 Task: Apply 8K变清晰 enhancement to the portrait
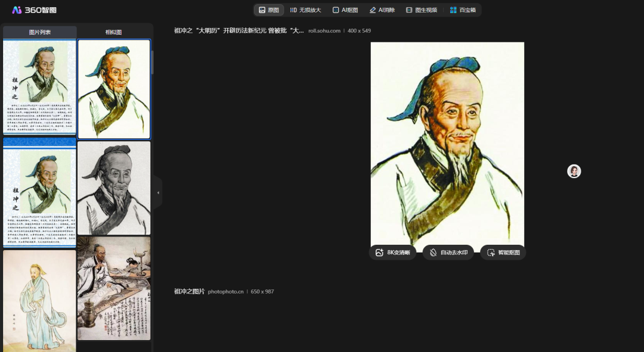(392, 253)
